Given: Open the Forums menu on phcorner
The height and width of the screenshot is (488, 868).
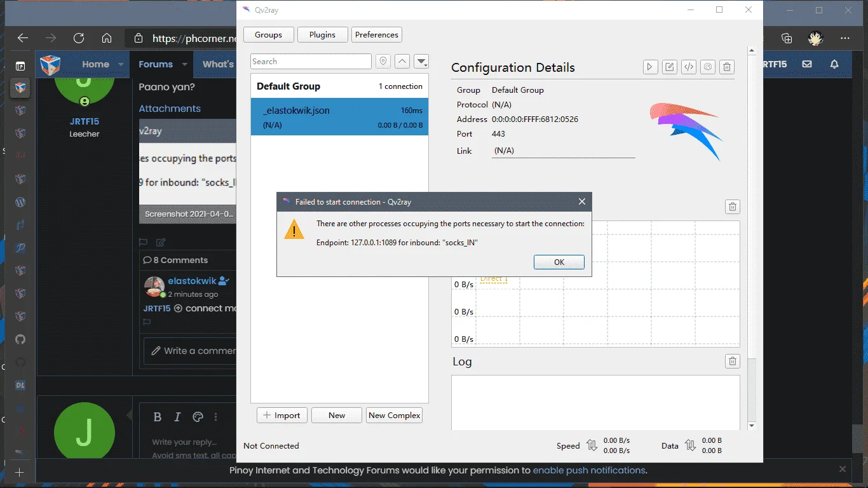Looking at the screenshot, I should (156, 64).
